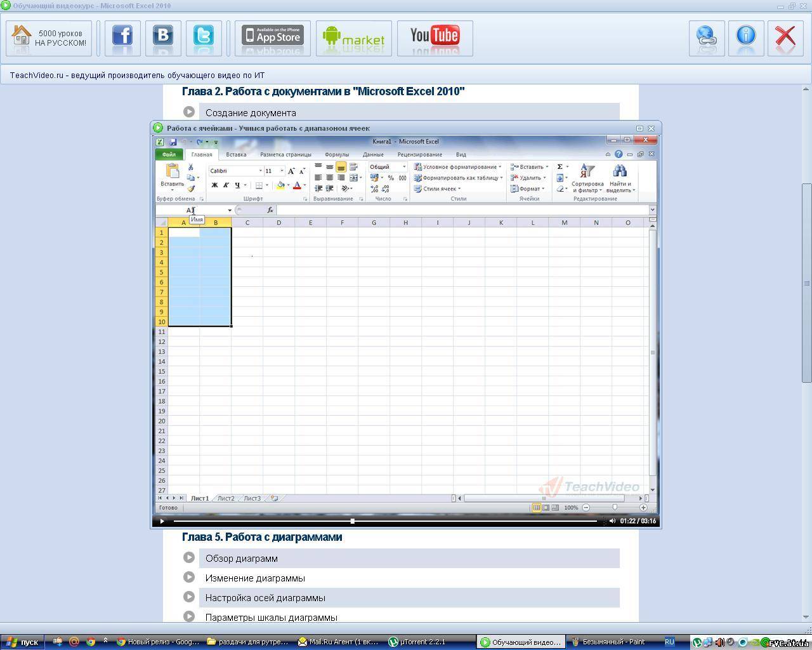Select the Page Break Preview button

click(x=555, y=508)
